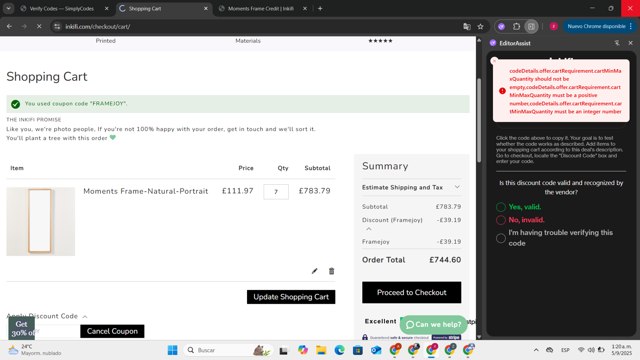
Task: Switch to the Verify Codes SimplyCodes tab
Action: (x=62, y=8)
